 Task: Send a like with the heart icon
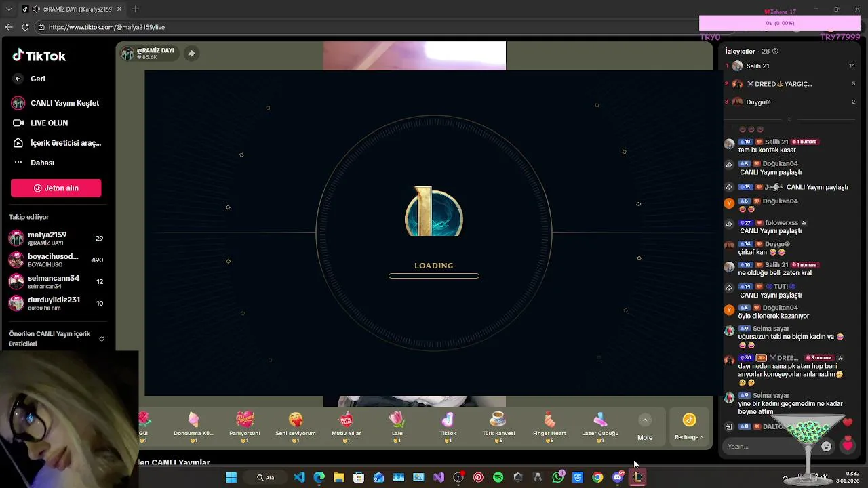[847, 446]
